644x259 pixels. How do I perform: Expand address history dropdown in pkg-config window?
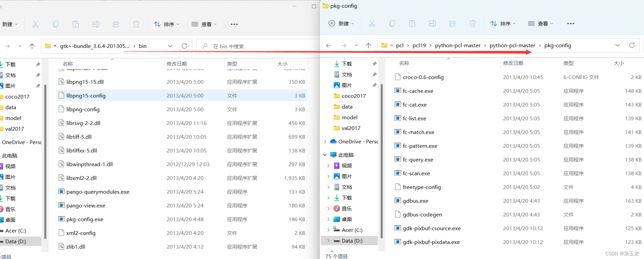click(x=618, y=45)
